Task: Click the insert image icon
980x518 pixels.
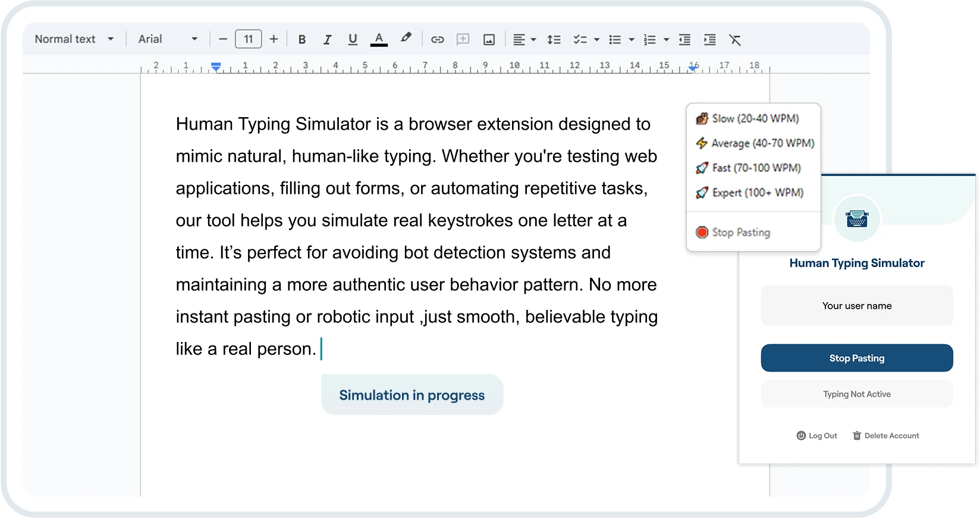Action: (489, 40)
